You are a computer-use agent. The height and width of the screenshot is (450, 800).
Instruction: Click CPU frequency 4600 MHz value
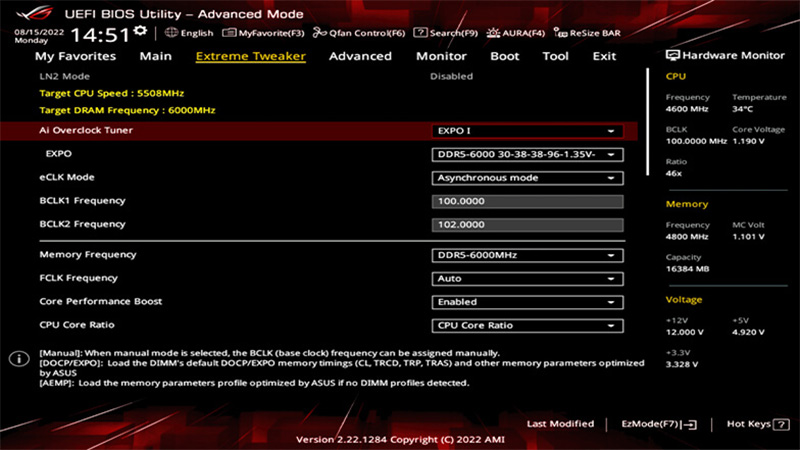coord(687,109)
